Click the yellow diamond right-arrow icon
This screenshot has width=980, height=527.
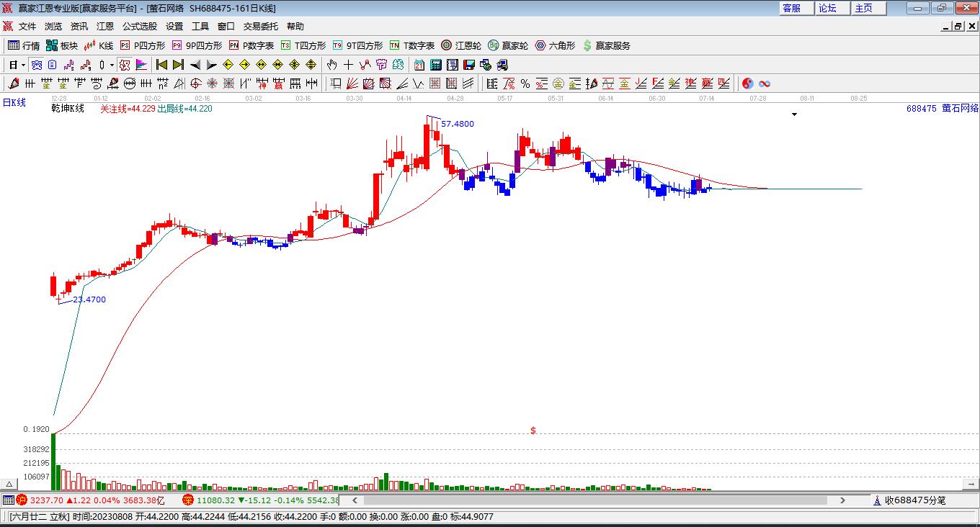[x=244, y=65]
